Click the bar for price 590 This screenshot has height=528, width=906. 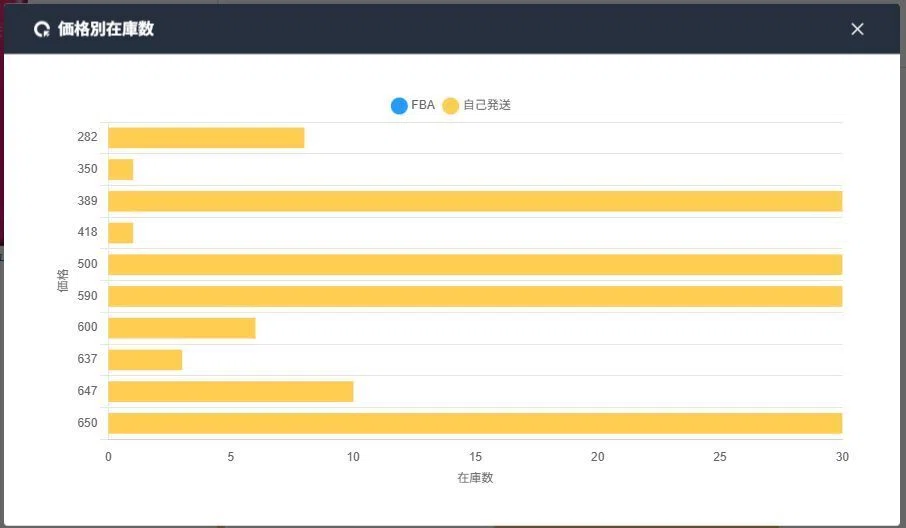(475, 296)
